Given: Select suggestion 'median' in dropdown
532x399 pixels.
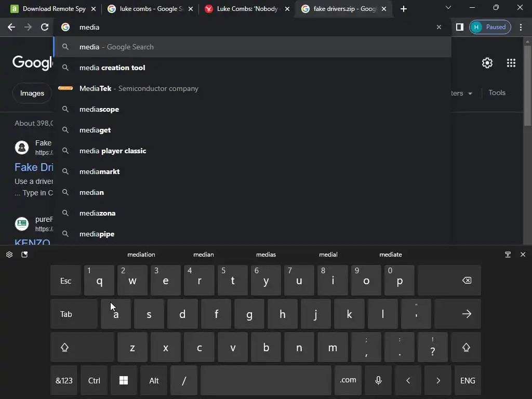Looking at the screenshot, I should pos(253,192).
